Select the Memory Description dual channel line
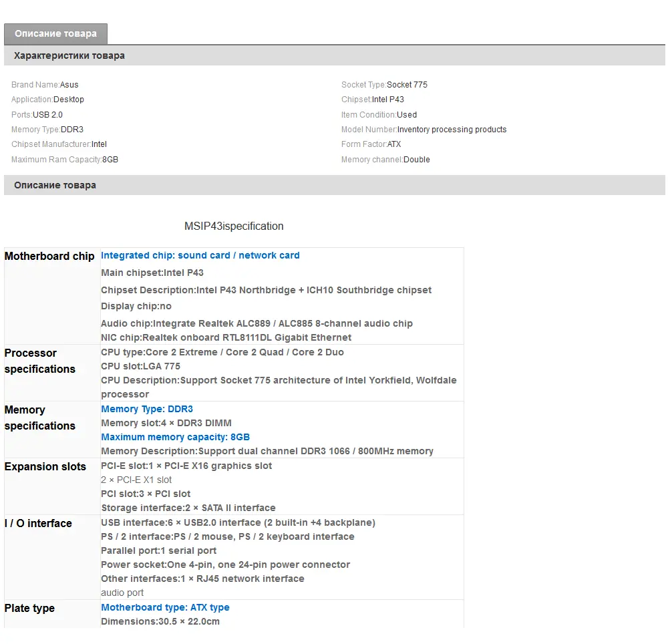Screen dimensions: 668x644 coord(267,451)
